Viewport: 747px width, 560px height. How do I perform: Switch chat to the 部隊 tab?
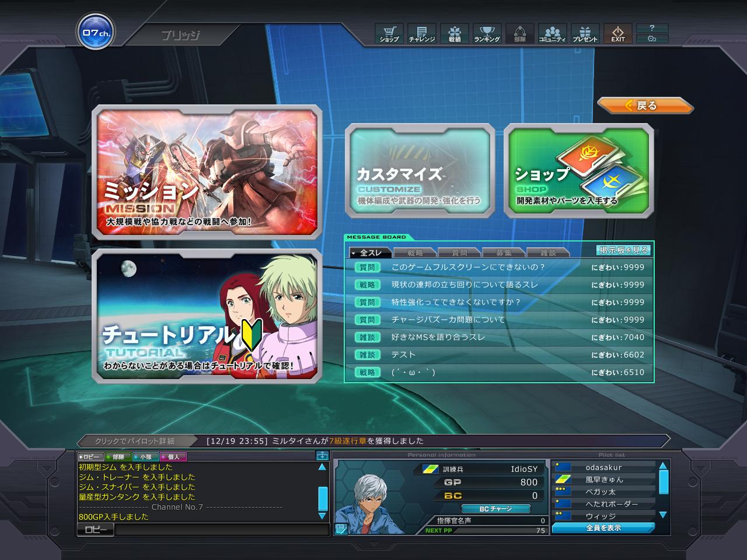click(118, 457)
